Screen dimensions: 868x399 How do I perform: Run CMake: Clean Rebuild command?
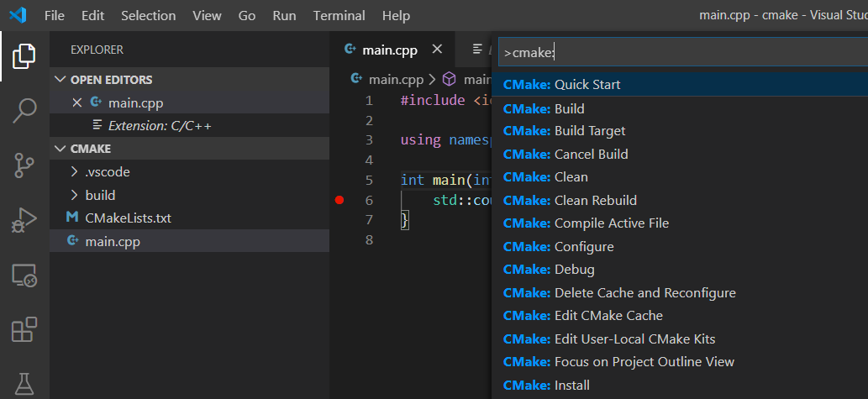[x=680, y=200]
